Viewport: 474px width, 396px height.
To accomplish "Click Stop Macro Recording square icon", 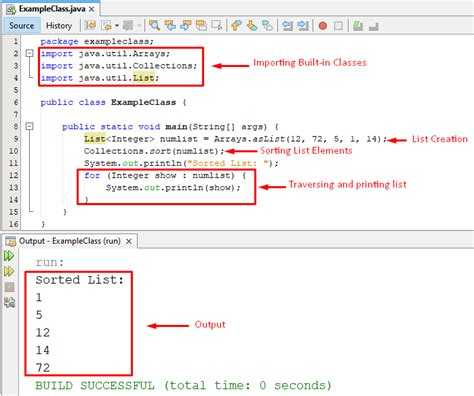I will coord(338,25).
